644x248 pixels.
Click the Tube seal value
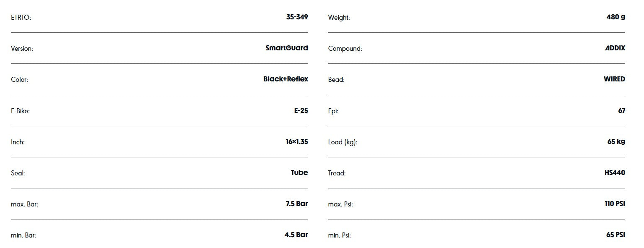299,172
